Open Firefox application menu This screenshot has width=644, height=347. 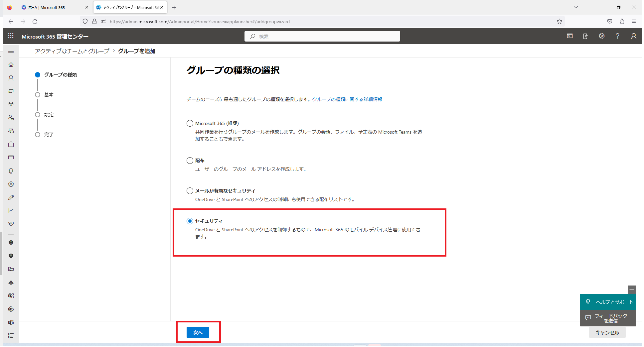click(634, 21)
